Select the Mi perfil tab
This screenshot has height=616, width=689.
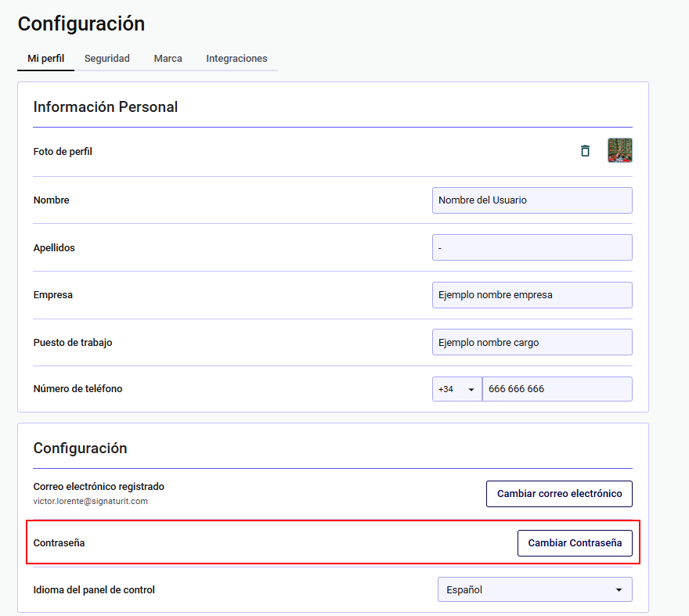(45, 59)
